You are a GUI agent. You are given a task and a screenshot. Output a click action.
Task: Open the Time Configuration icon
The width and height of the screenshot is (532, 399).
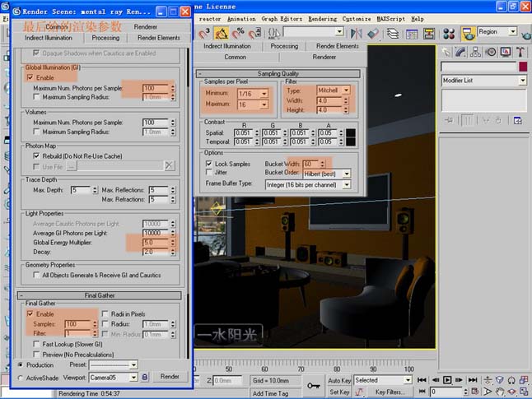click(475, 392)
